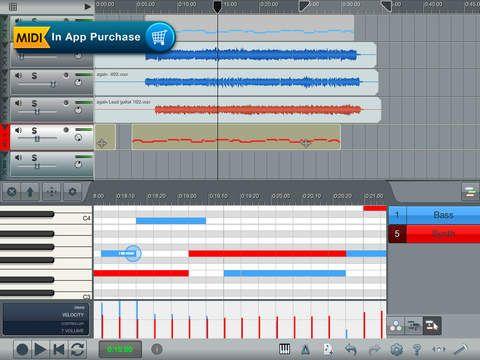The image size is (480, 360).
Task: Arm recording on the 002.wav track
Action: pos(66,75)
